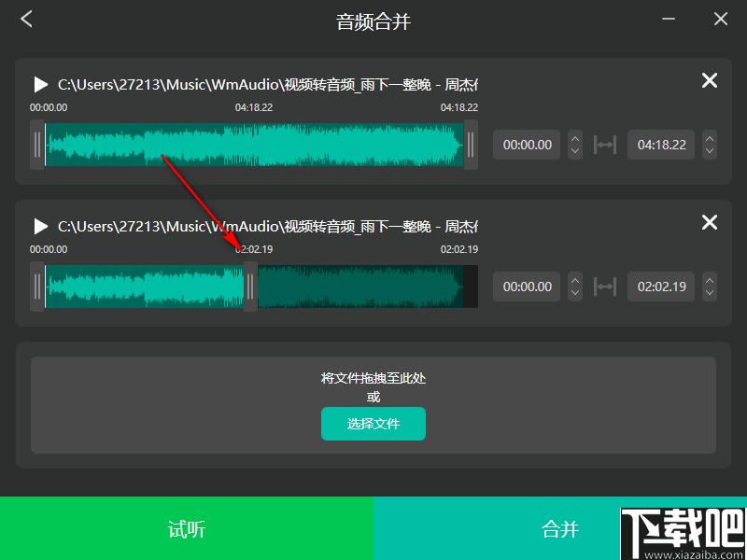Close the 音频合并 window
The width and height of the screenshot is (747, 560).
pyautogui.click(x=721, y=19)
